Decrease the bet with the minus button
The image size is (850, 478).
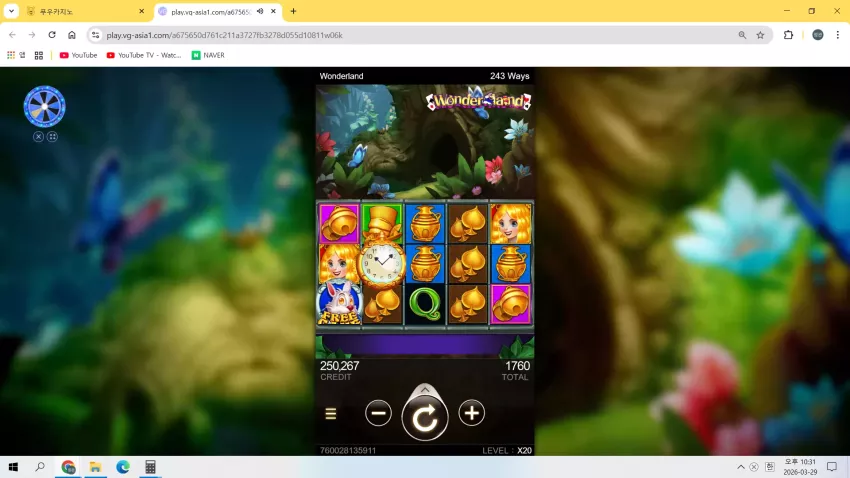(378, 414)
